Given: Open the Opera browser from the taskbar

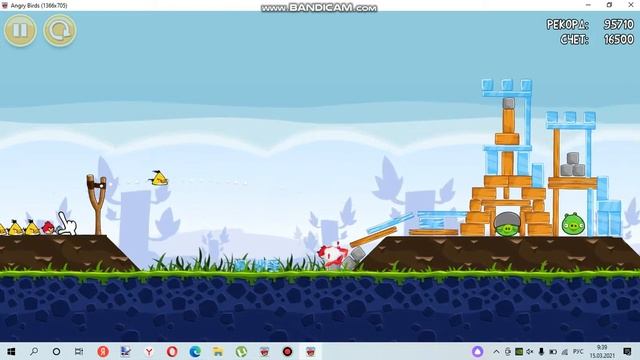Looking at the screenshot, I should 172,351.
